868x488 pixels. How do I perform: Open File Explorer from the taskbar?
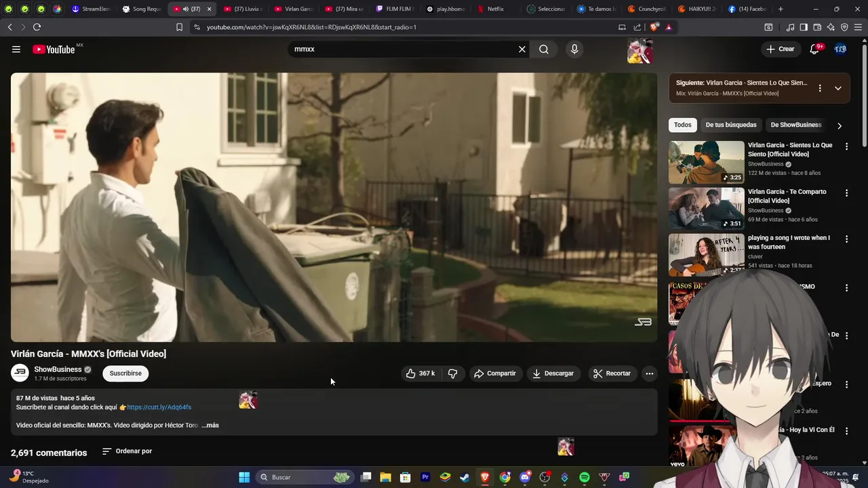point(385,477)
